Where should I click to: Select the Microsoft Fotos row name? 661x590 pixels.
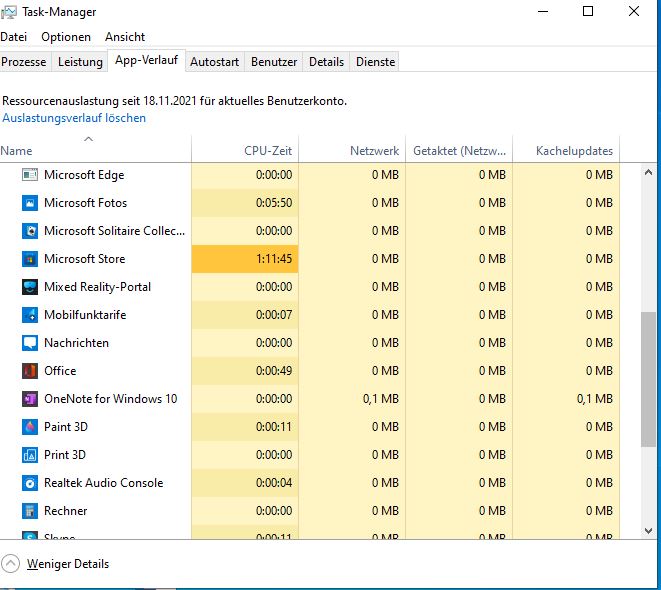[86, 203]
